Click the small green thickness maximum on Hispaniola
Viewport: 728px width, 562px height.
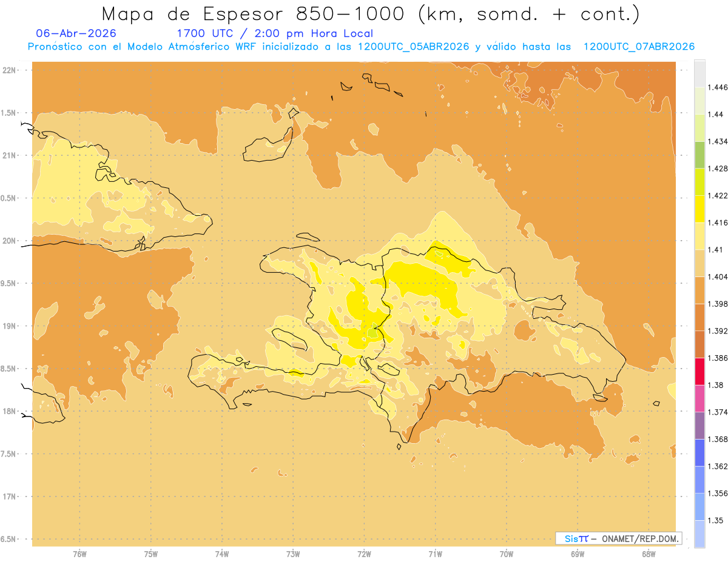372,332
